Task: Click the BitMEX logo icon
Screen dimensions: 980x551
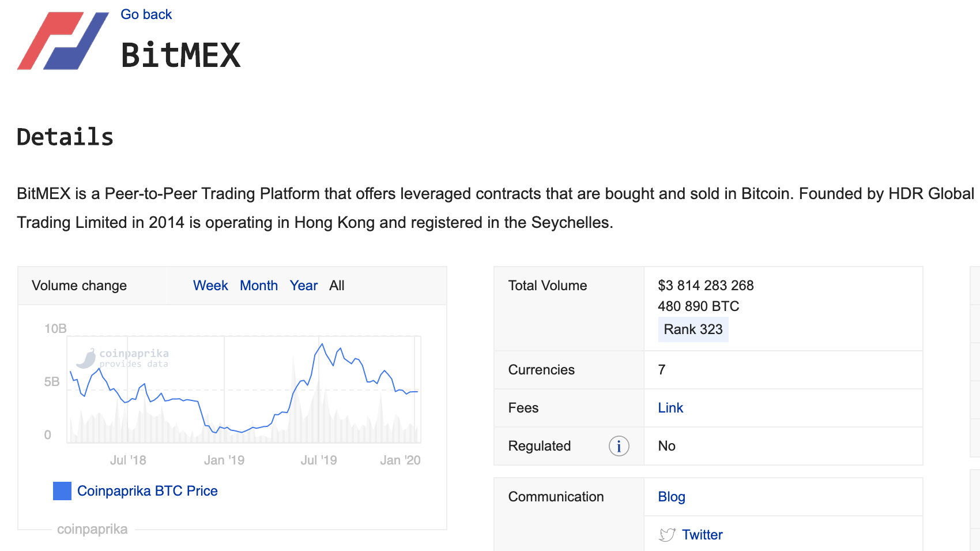Action: coord(63,41)
